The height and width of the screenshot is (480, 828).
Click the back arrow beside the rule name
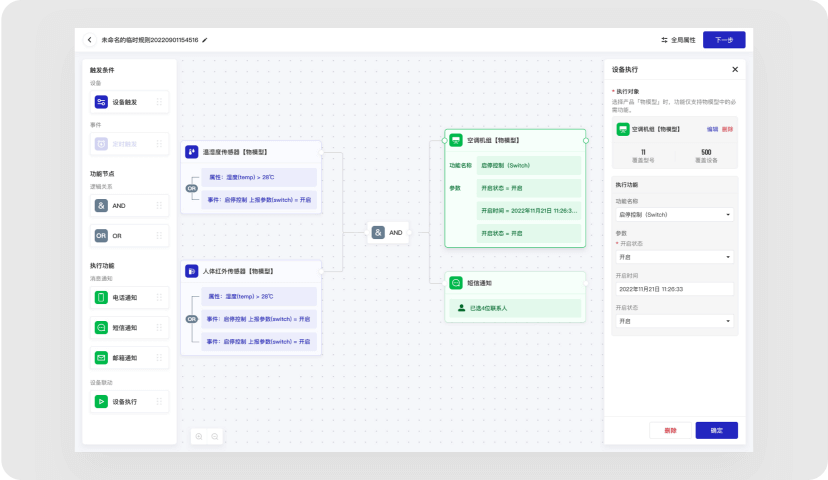tap(89, 40)
